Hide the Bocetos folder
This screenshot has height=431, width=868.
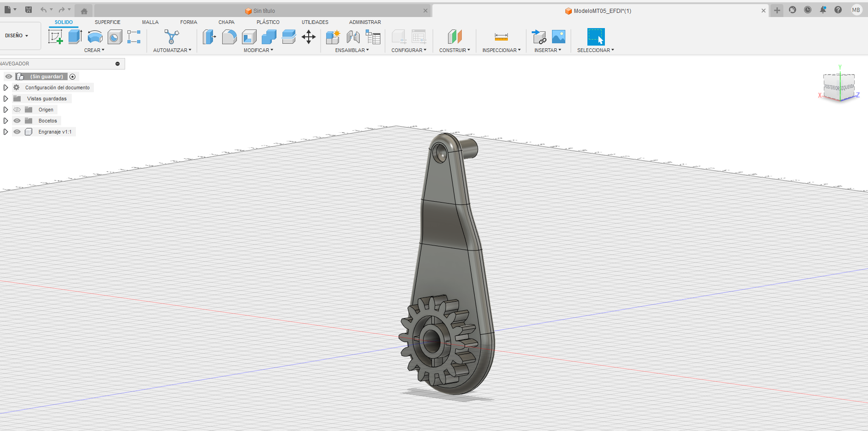[x=17, y=121]
